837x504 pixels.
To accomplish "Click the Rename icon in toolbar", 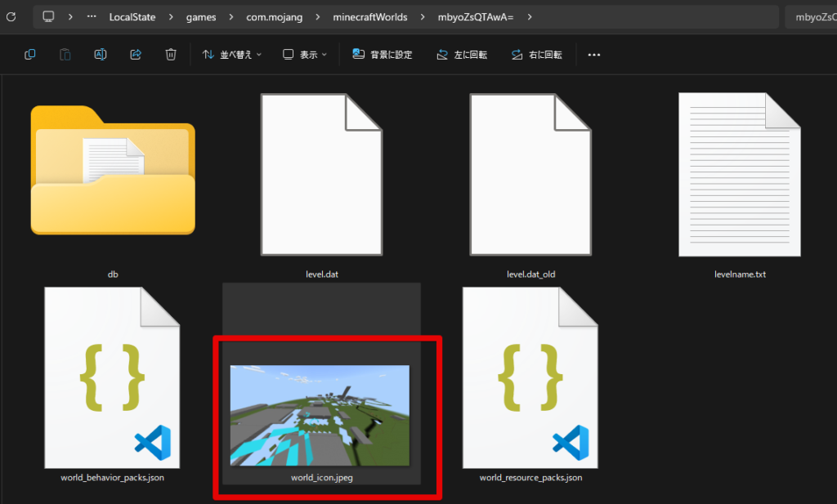I will pos(101,55).
